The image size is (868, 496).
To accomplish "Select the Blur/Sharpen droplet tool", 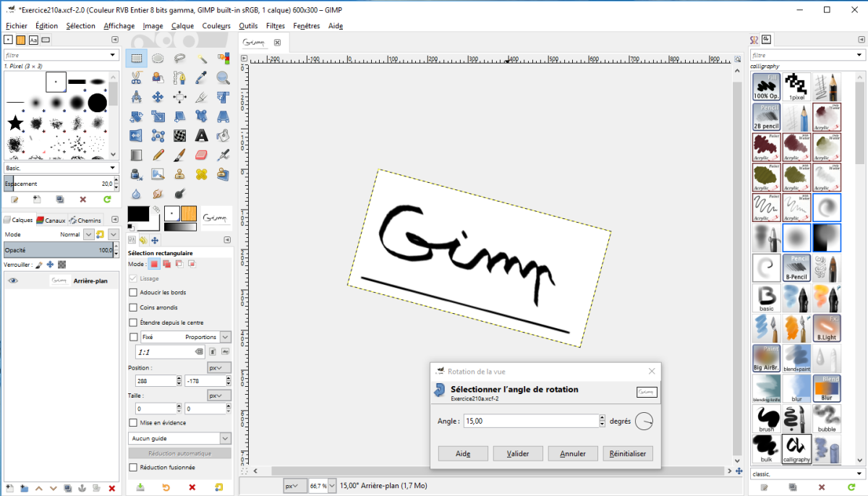I will click(x=136, y=194).
